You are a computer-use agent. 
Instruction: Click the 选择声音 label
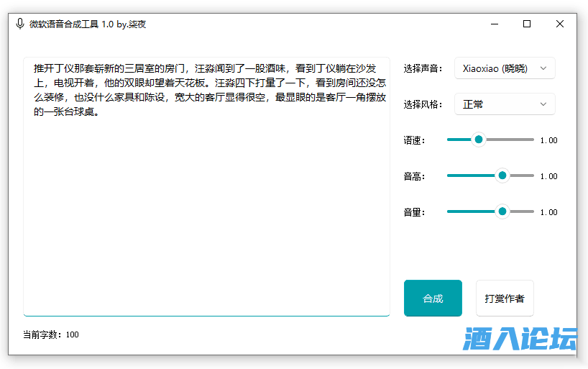(x=423, y=69)
